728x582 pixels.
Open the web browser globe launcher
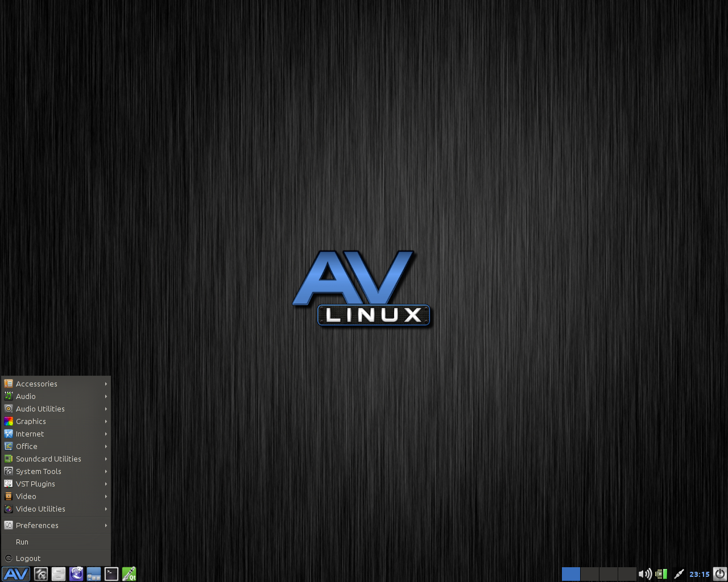pyautogui.click(x=76, y=574)
